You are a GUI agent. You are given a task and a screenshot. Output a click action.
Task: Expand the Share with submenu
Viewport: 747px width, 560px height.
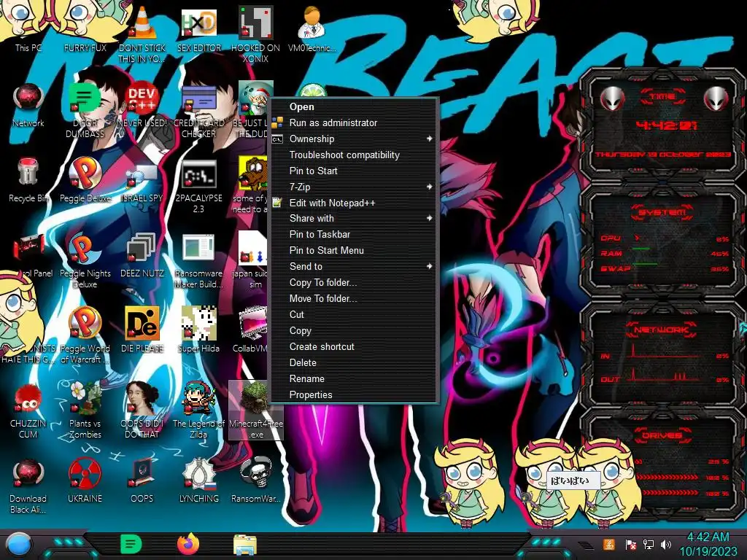pos(355,219)
